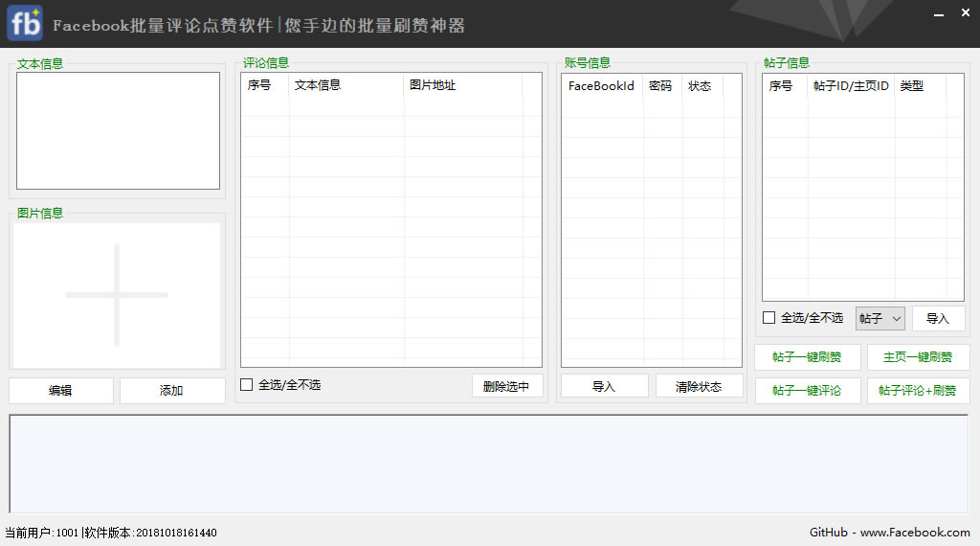Run 帖子评论+刷赞
Image resolution: width=980 pixels, height=546 pixels.
pos(918,391)
